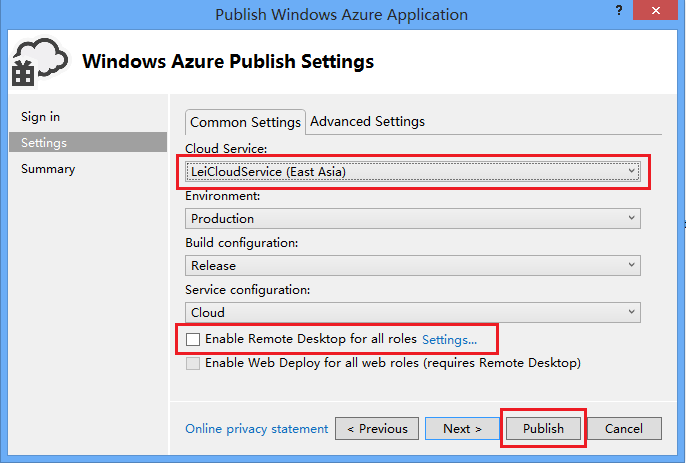Click the Build configuration: label
Screen dimensions: 686x463
pyautogui.click(x=242, y=243)
